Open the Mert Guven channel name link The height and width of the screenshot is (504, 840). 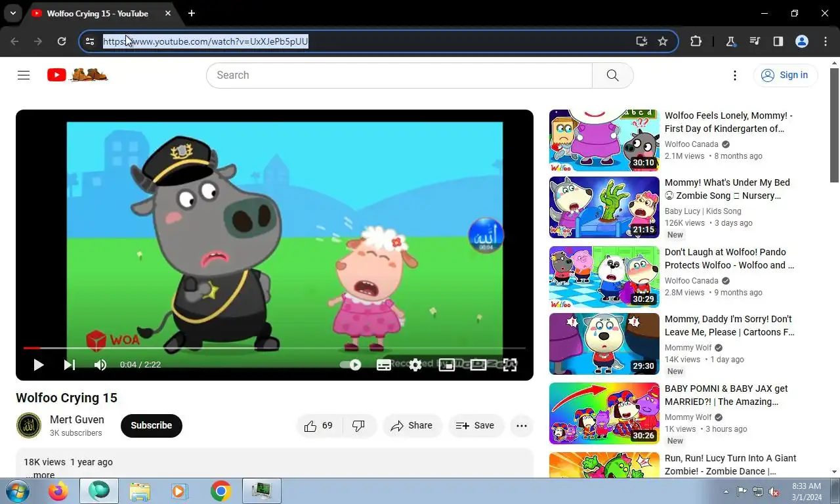coord(77,419)
